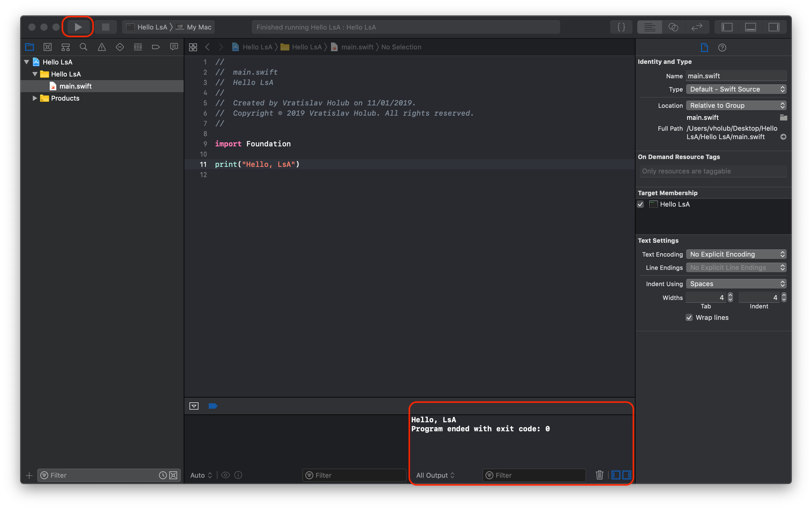The width and height of the screenshot is (812, 509).
Task: Click No Selection in the jump bar
Action: tap(401, 47)
